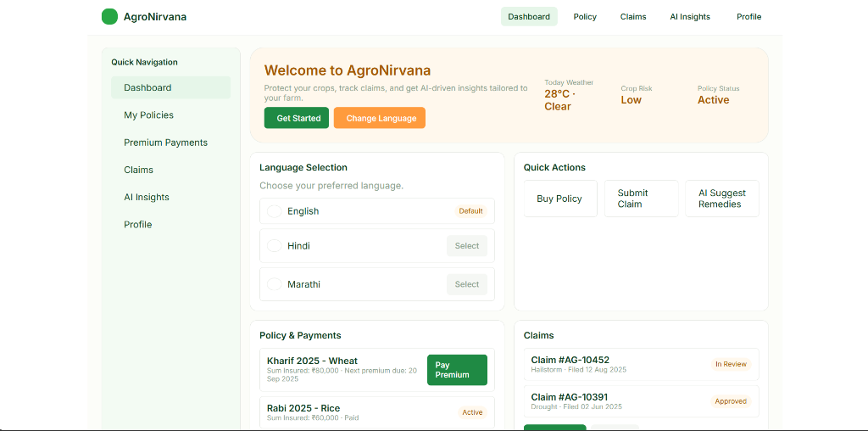Click Select button next to Marathi
This screenshot has height=431, width=868.
pos(467,284)
